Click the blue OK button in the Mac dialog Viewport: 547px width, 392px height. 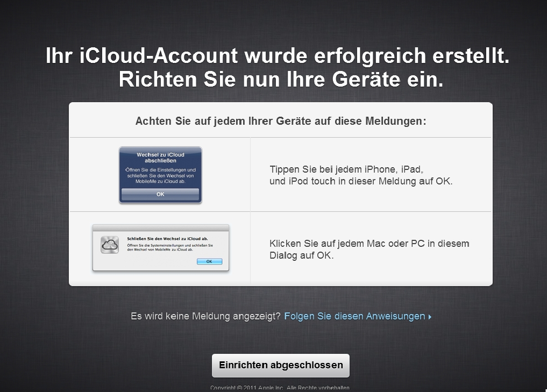pyautogui.click(x=209, y=261)
